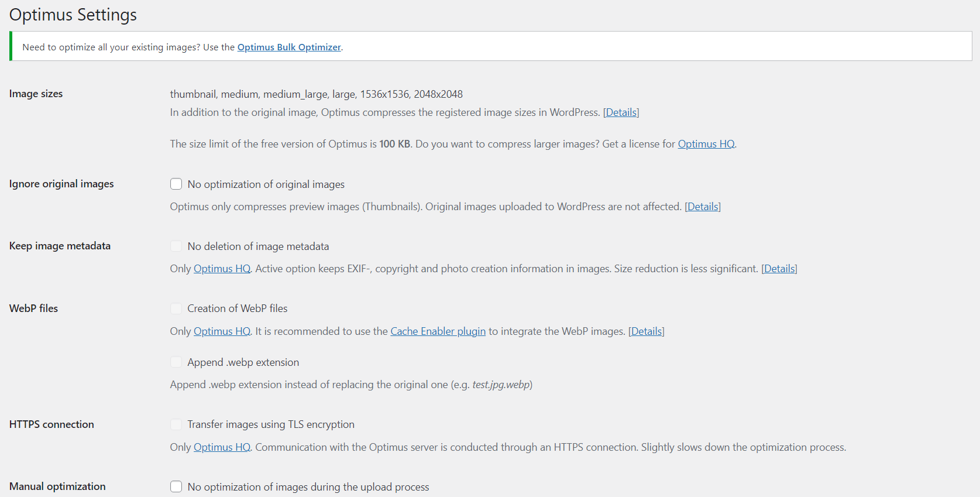Enable Creation of WebP files

click(x=176, y=308)
